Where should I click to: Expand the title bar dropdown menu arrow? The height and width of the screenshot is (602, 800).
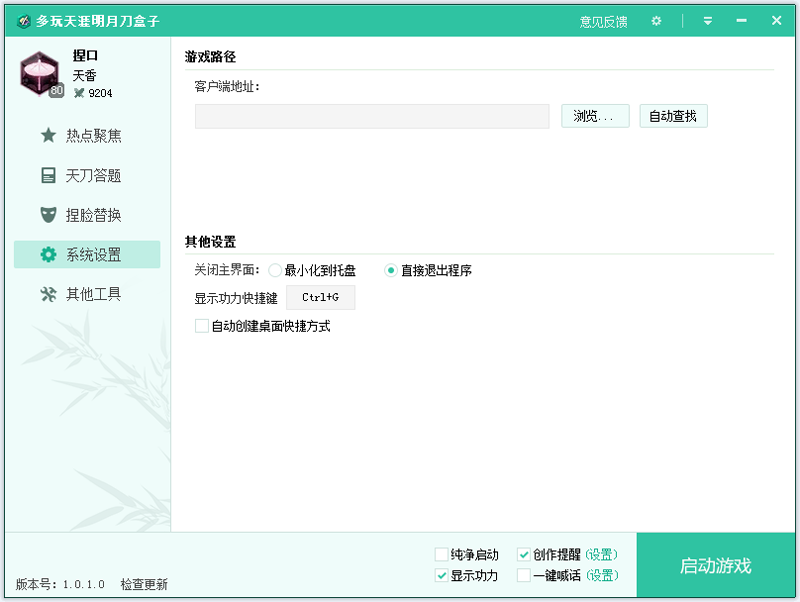pos(708,21)
